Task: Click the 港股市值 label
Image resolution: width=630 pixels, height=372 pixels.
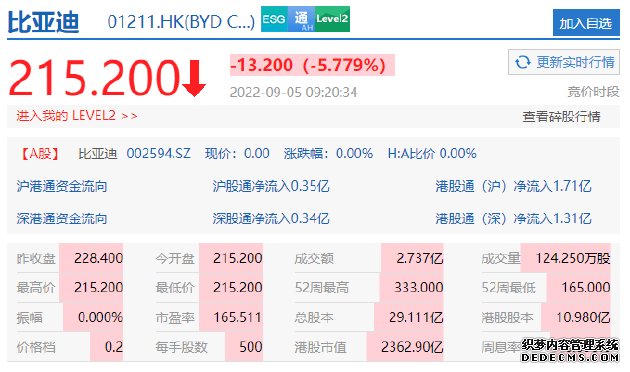Action: click(x=320, y=347)
